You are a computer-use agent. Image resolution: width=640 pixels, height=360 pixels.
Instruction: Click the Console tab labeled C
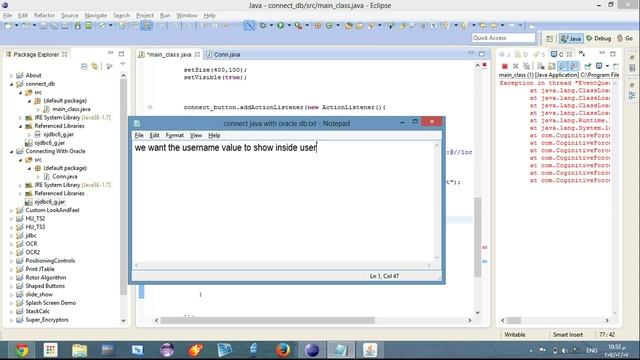point(561,54)
